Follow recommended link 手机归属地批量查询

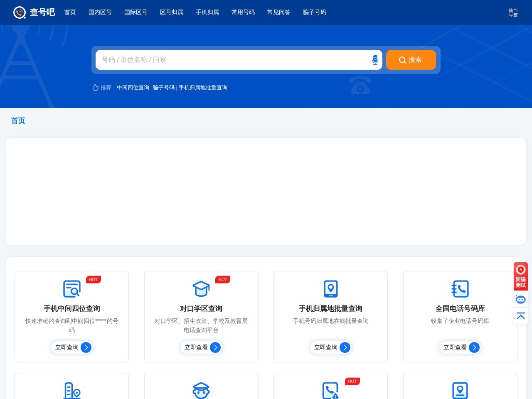point(203,88)
